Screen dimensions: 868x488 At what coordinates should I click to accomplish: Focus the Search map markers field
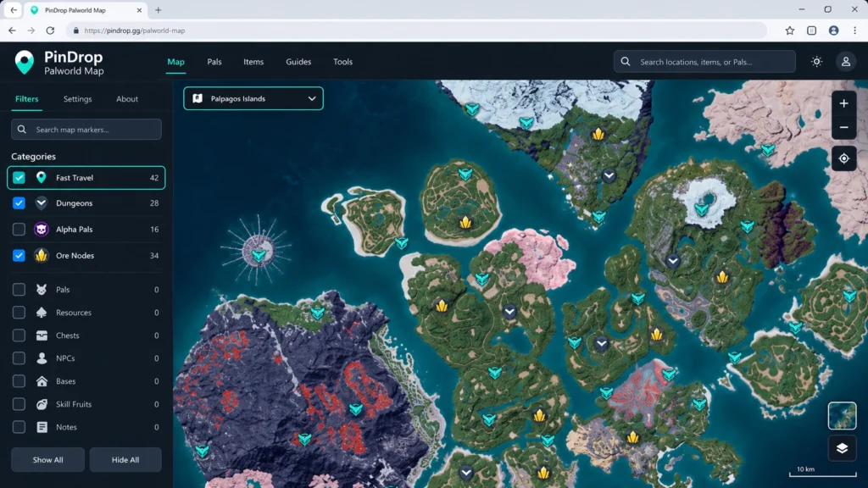pos(86,130)
